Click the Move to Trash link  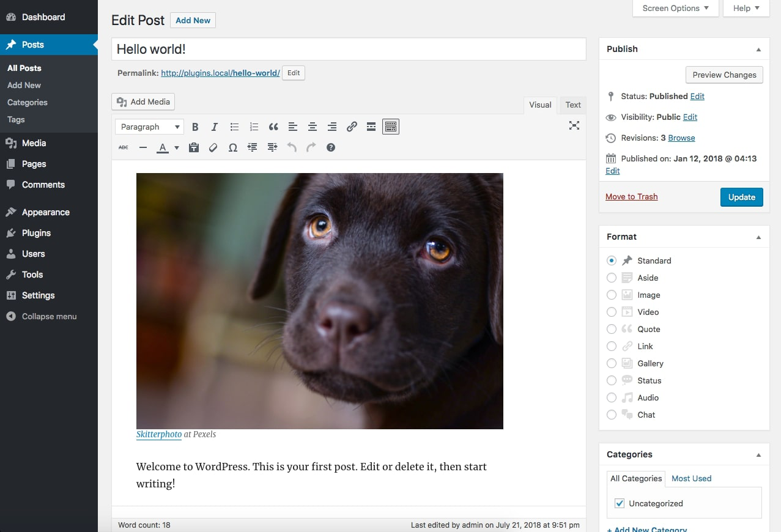[631, 196]
